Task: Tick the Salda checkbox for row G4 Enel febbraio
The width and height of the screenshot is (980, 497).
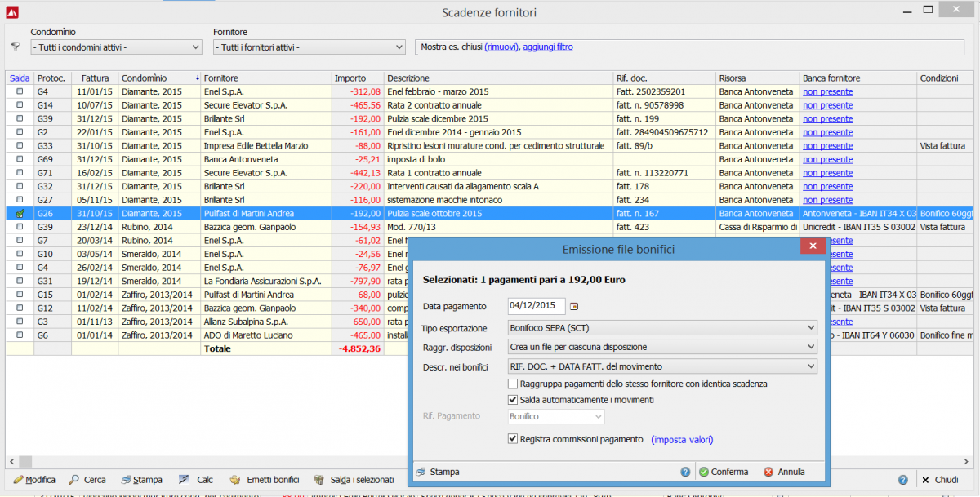Action: [x=20, y=91]
